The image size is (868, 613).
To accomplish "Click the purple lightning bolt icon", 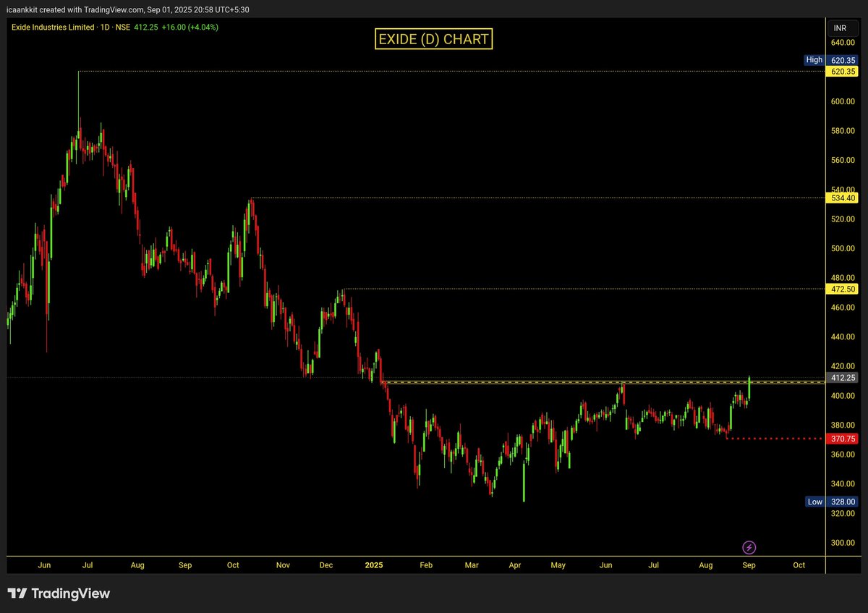I will [749, 547].
